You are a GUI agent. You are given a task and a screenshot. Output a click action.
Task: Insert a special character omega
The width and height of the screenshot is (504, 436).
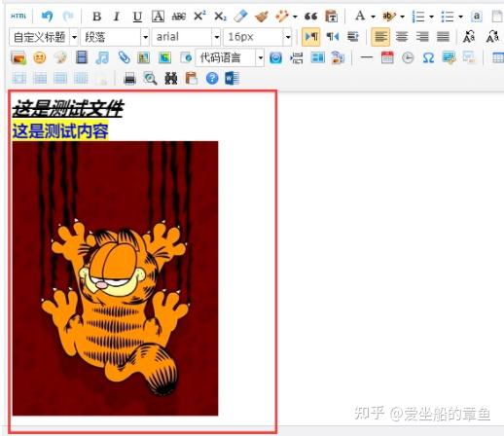(x=428, y=58)
